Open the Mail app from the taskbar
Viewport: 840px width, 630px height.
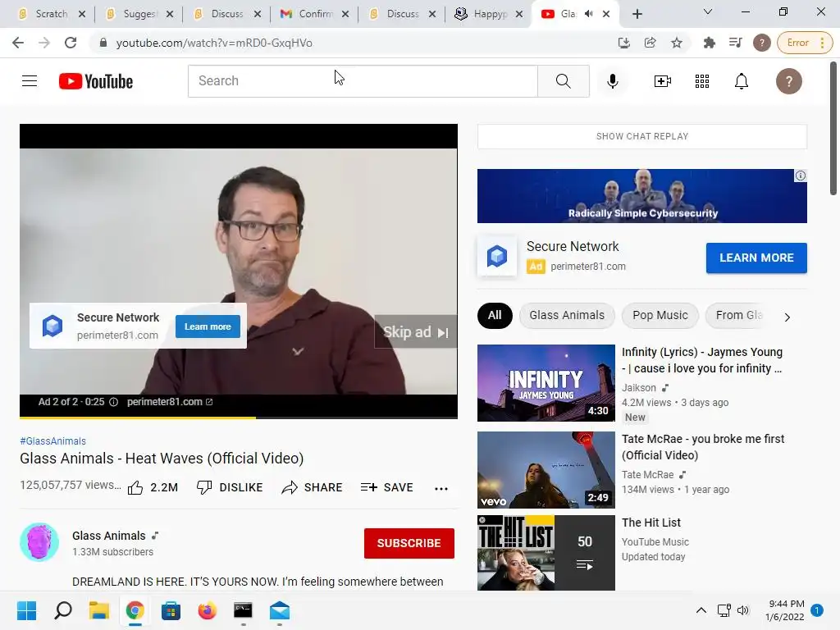[280, 610]
